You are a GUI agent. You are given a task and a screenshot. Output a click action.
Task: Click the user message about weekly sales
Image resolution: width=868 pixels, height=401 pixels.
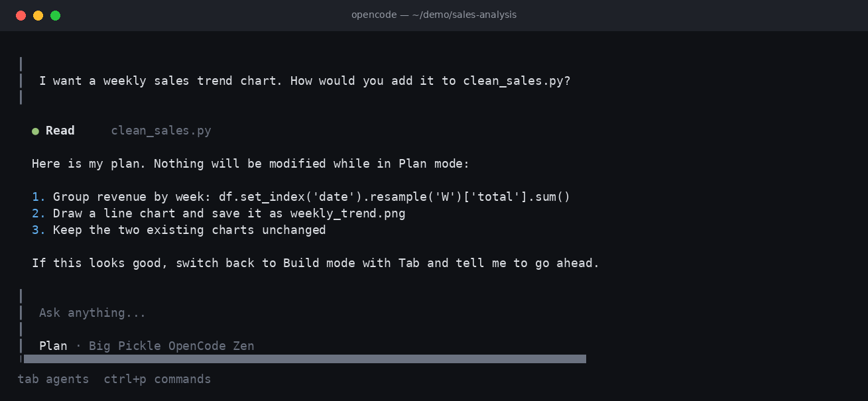tap(305, 81)
